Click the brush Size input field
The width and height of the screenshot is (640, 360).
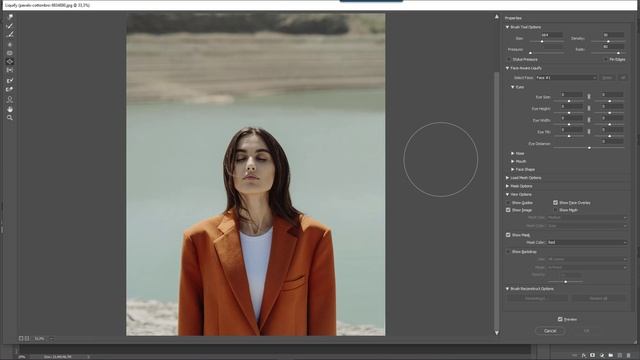(x=551, y=35)
